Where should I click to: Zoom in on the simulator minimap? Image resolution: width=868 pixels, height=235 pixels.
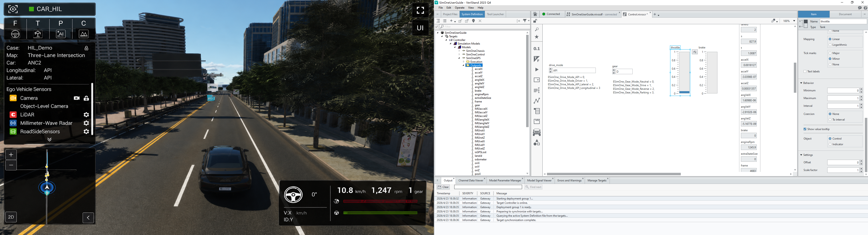11,155
